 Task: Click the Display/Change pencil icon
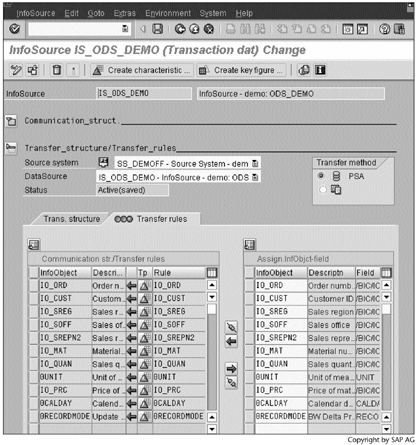point(16,70)
